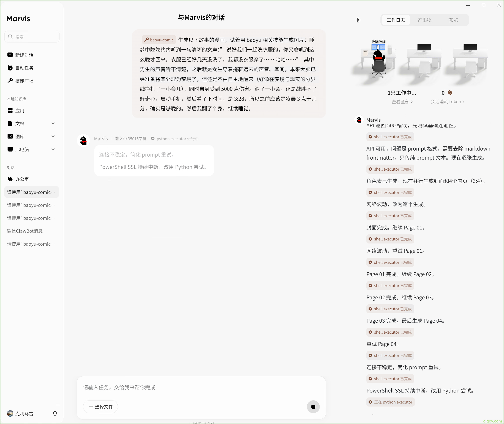The width and height of the screenshot is (504, 424).
Task: Select the 工作日志 tab
Action: (x=396, y=20)
